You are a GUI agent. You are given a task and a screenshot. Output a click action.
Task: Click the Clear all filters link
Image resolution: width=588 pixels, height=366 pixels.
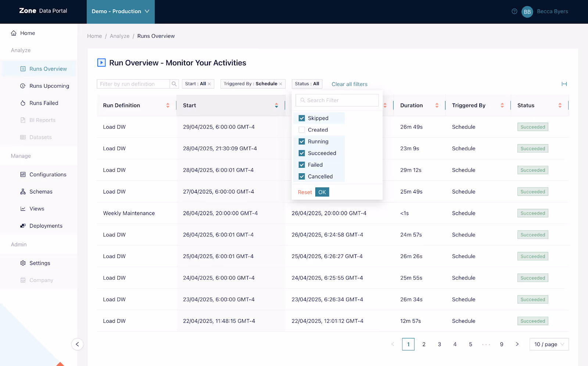point(349,84)
